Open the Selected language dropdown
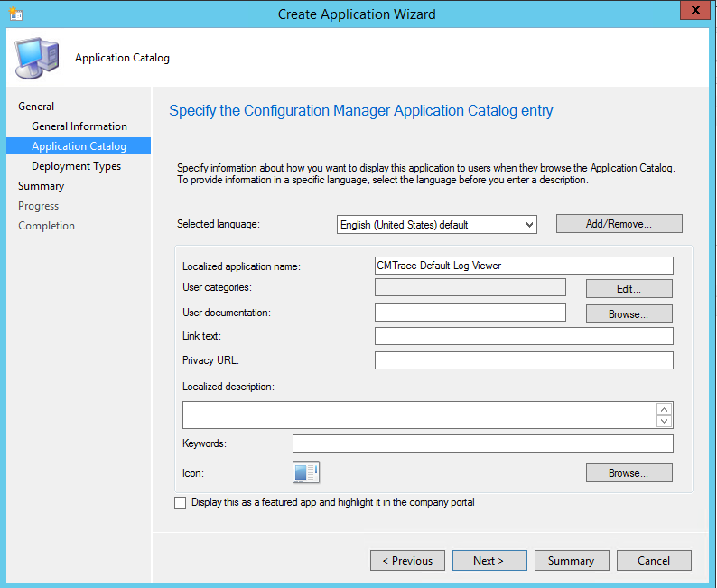Viewport: 717px width, 588px height. point(436,224)
